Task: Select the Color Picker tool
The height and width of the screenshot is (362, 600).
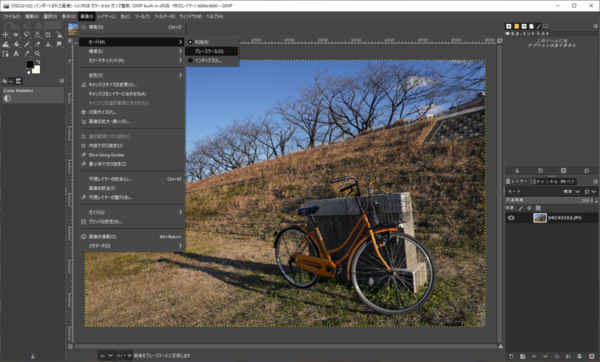Action: tap(27, 54)
